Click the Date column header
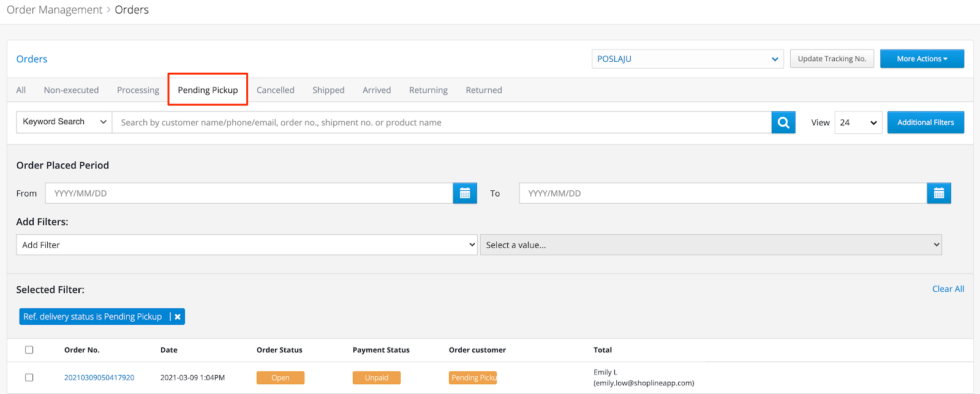Image resolution: width=980 pixels, height=394 pixels. pyautogui.click(x=169, y=350)
